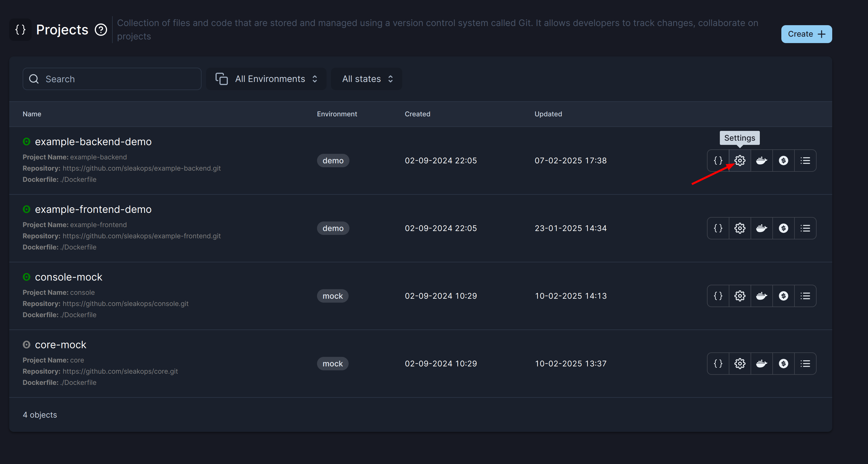Click curly braces icon for example-backend-demo
This screenshot has width=868, height=464.
point(718,161)
